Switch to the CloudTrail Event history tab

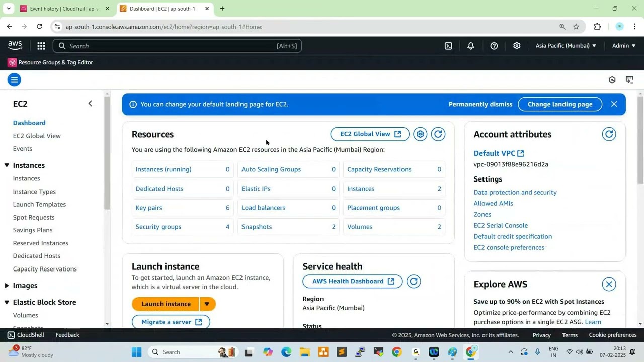(64, 9)
